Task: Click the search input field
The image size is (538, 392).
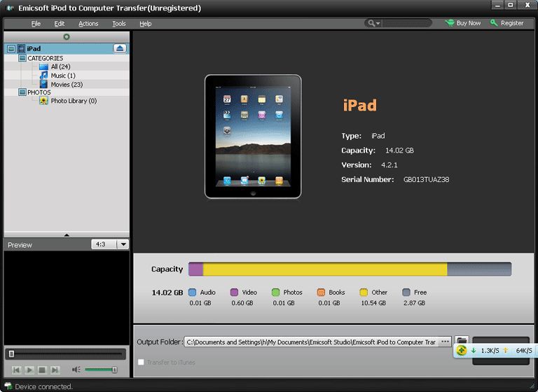Action: tap(407, 23)
